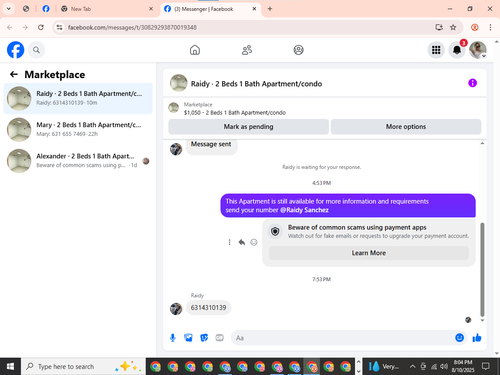This screenshot has height=375, width=500.
Task: Open the emoji picker in message box
Action: [x=459, y=338]
